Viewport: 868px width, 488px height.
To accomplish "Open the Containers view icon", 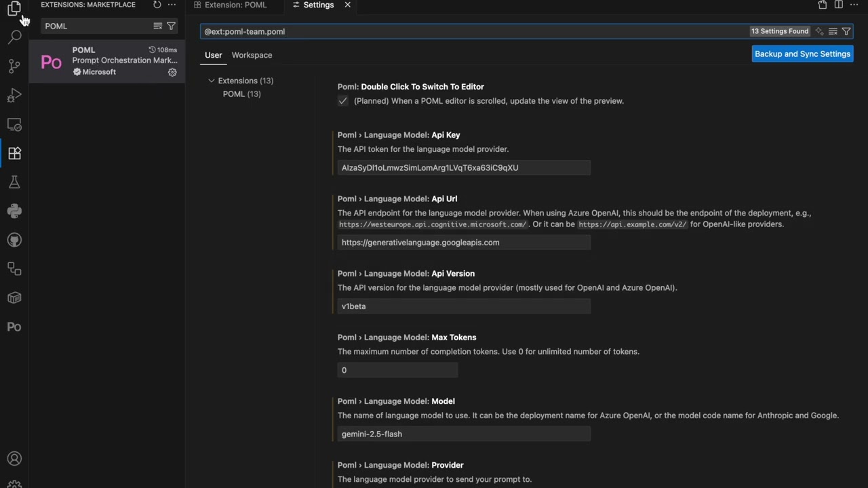I will coord(14,298).
